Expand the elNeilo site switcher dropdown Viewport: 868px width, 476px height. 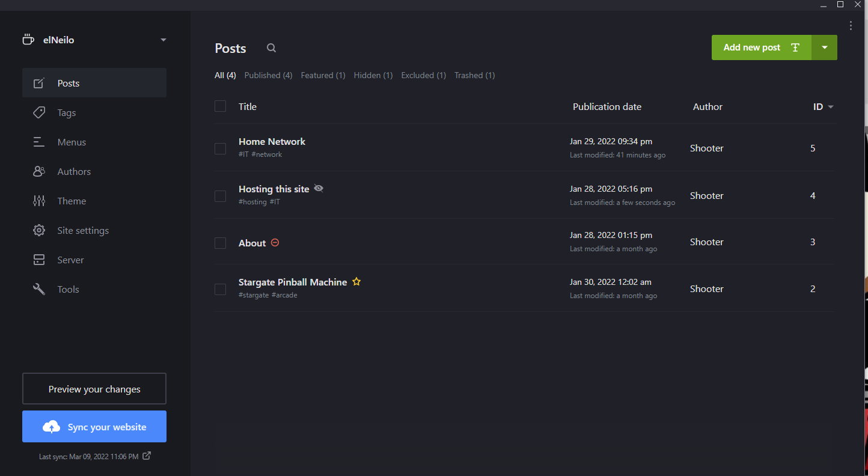164,40
